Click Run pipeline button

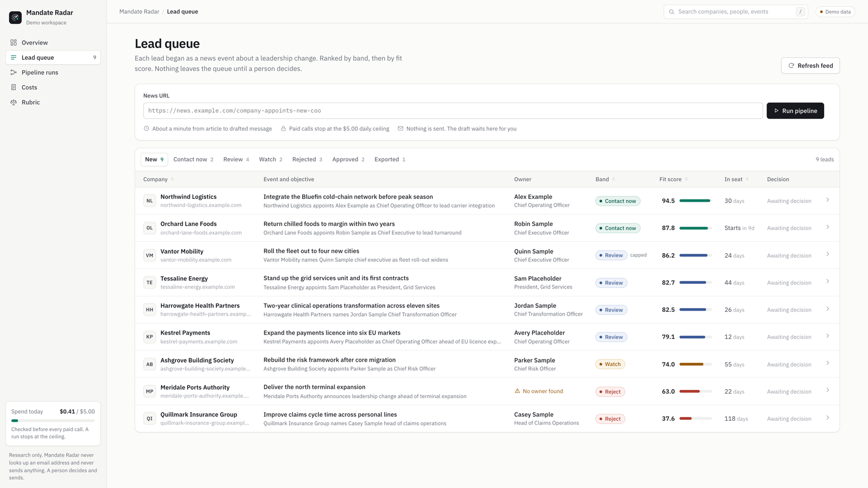795,111
